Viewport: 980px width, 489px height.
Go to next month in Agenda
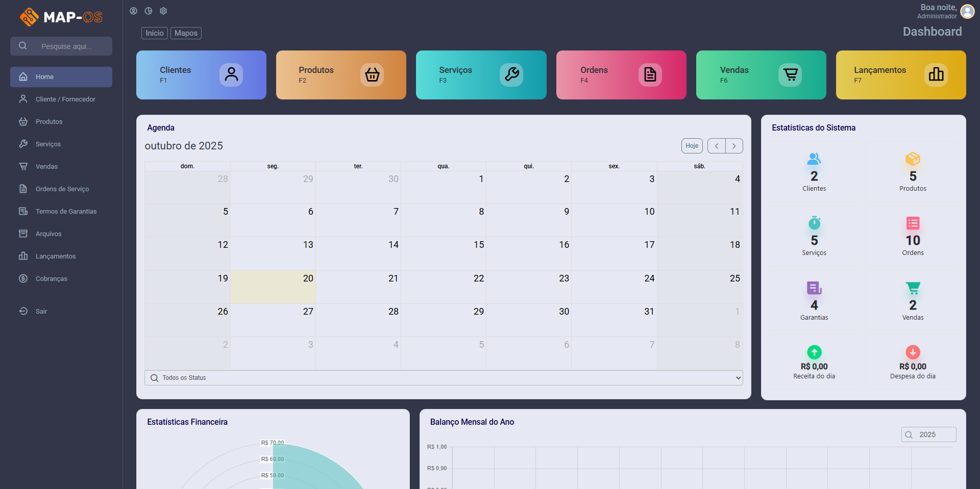[734, 146]
